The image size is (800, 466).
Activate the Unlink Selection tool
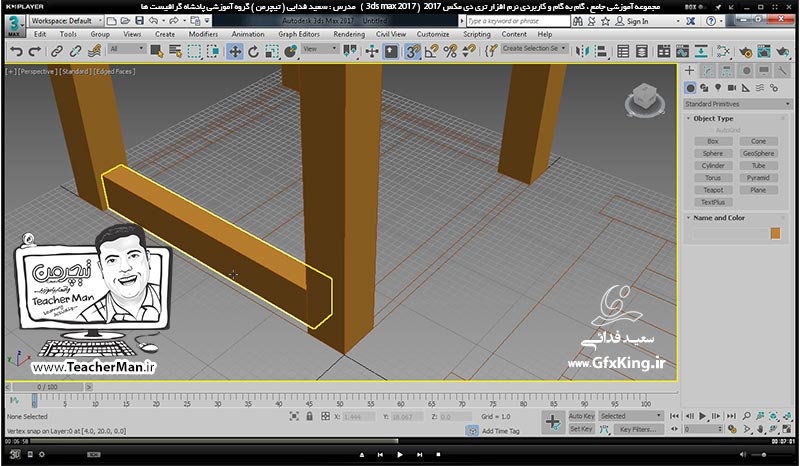76,51
